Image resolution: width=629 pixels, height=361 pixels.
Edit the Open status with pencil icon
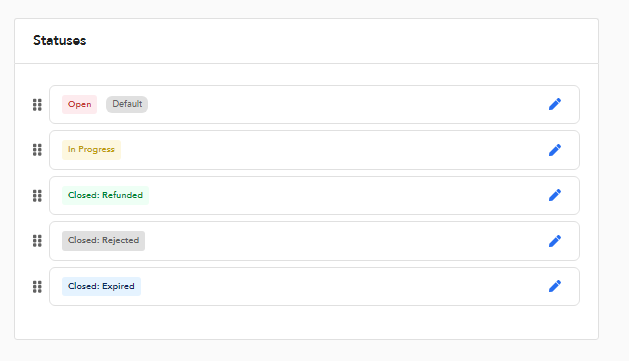coord(555,104)
